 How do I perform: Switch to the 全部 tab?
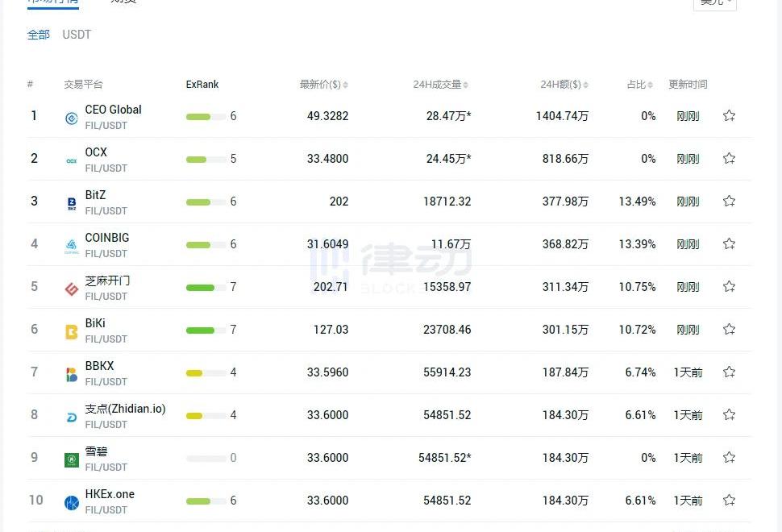pos(39,35)
